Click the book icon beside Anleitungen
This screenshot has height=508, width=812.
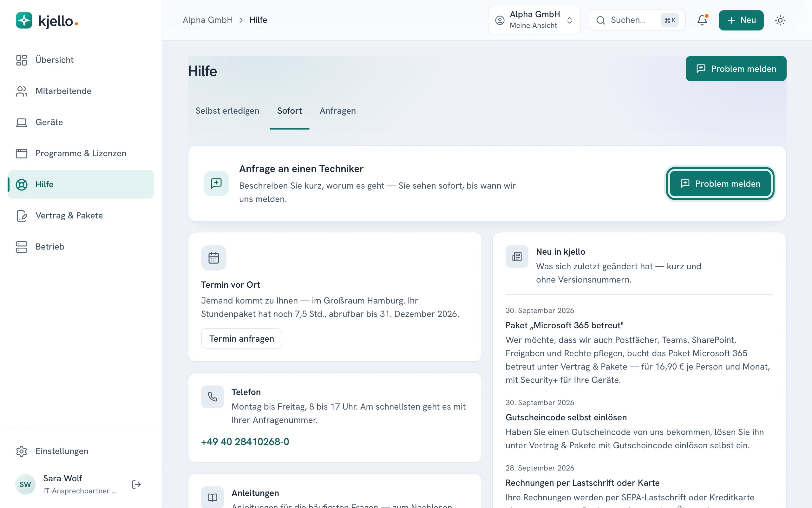tap(213, 498)
